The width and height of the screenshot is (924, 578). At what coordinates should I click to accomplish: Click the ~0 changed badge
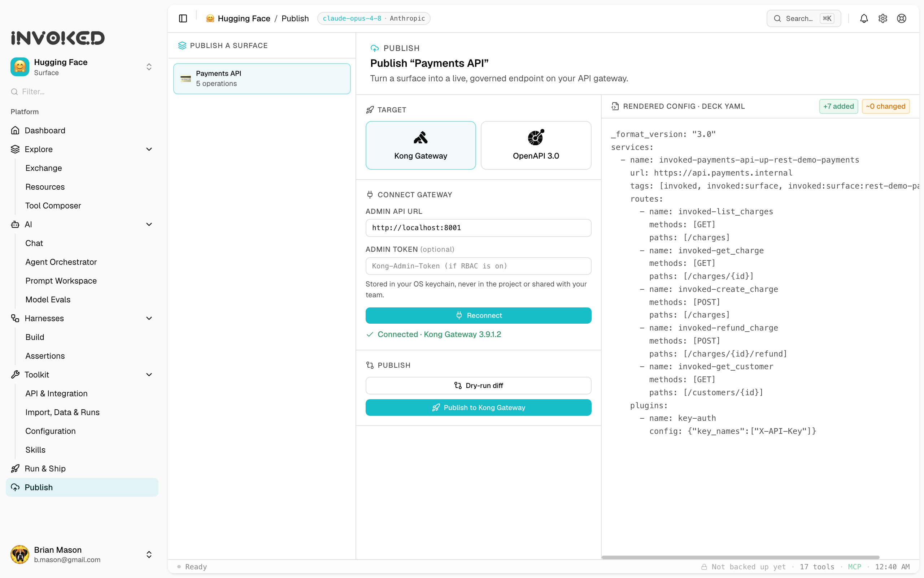(x=885, y=106)
